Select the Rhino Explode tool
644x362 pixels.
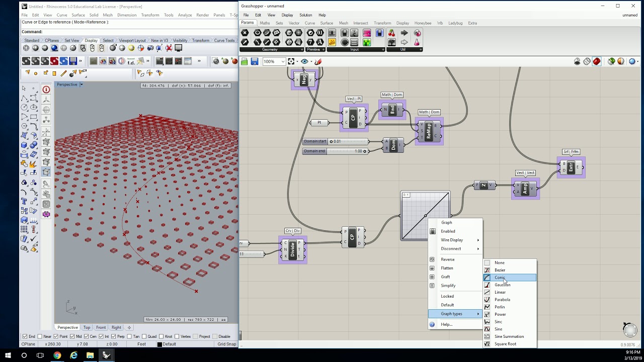point(33,163)
